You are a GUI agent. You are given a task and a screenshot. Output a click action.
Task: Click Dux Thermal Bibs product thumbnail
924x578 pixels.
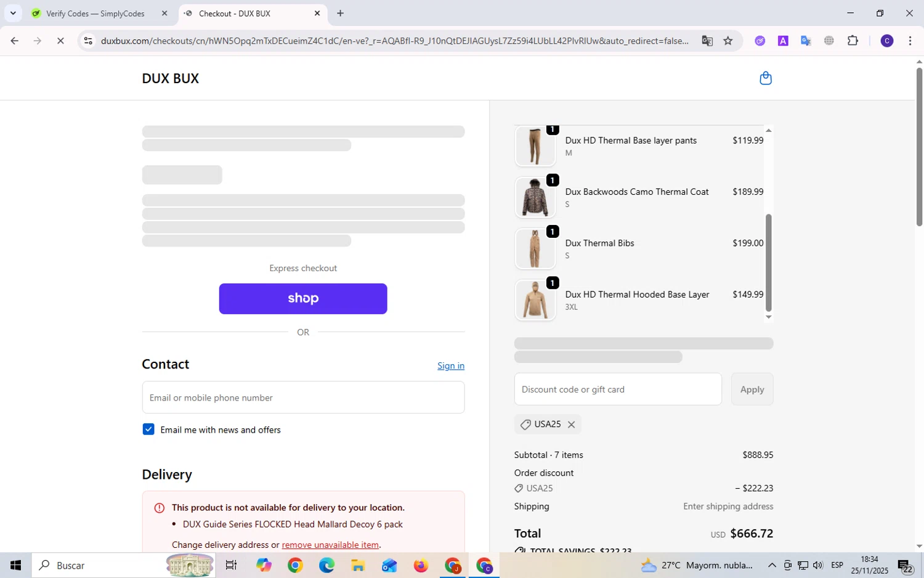pos(535,249)
